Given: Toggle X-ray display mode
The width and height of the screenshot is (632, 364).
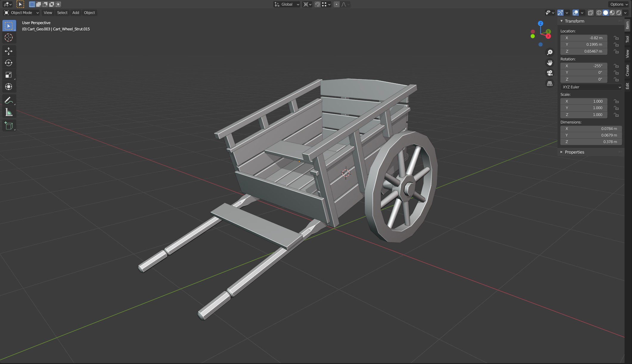Looking at the screenshot, I should [590, 13].
